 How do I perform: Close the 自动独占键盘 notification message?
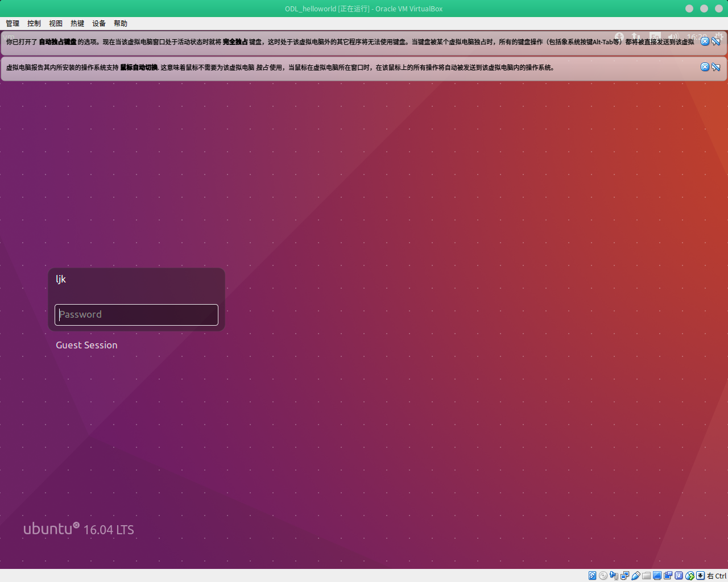(705, 41)
